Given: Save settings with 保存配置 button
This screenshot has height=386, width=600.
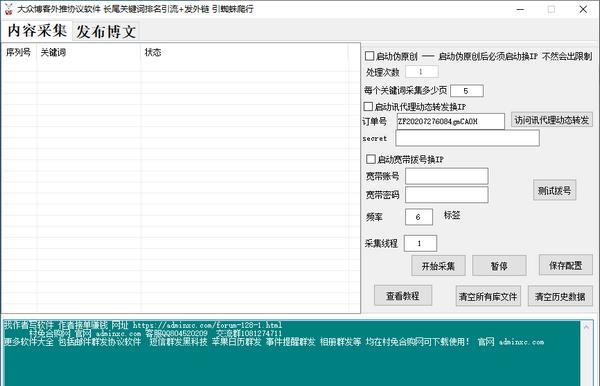Looking at the screenshot, I should [566, 265].
